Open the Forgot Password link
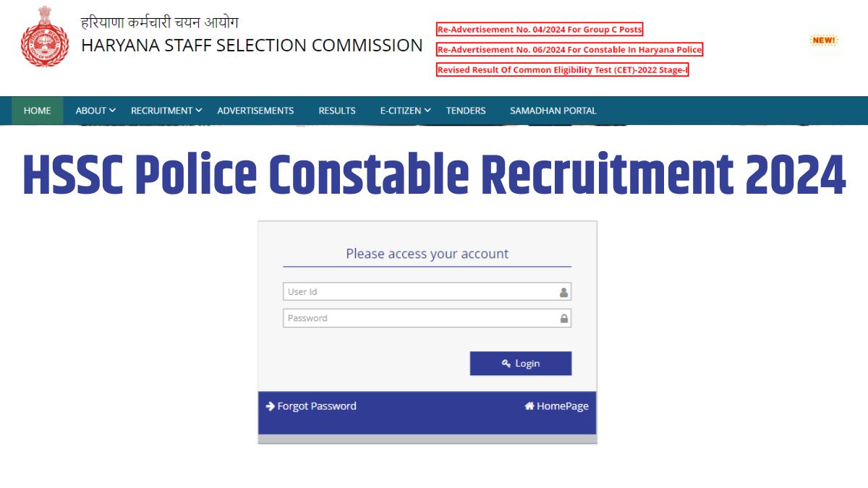 [316, 406]
